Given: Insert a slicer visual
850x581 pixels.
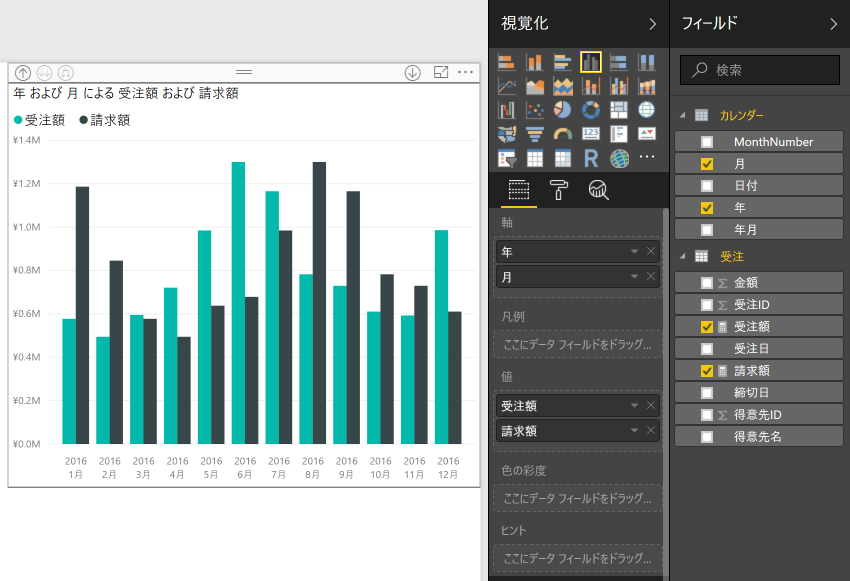Looking at the screenshot, I should tap(507, 158).
